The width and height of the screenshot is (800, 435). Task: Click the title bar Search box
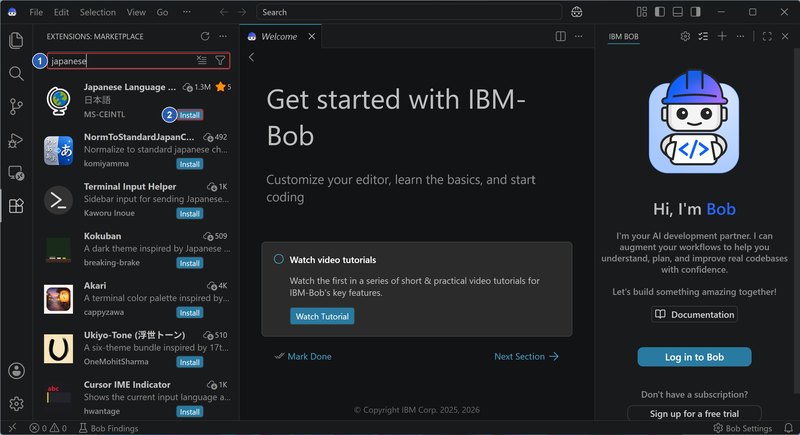coord(409,12)
